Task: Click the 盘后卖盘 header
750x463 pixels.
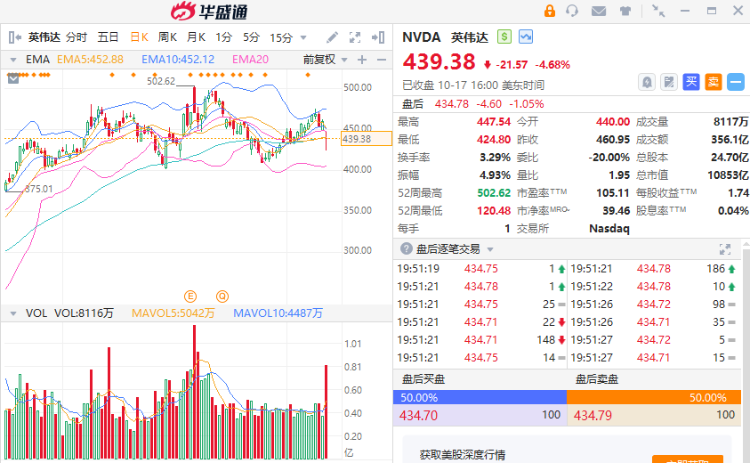Action: pos(596,380)
